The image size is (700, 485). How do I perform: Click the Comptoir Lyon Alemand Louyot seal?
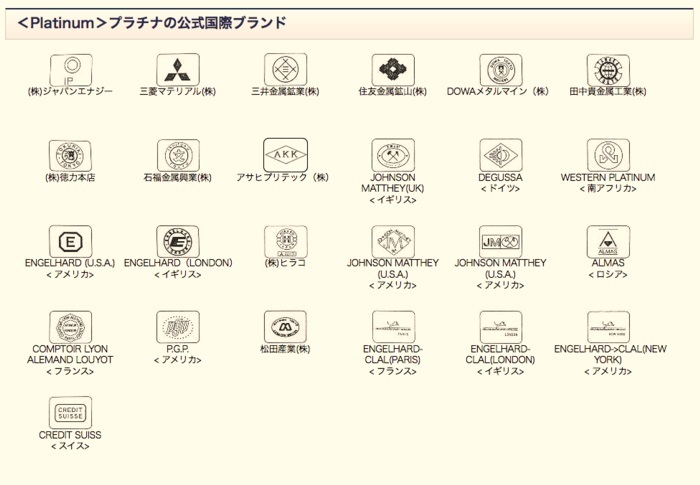click(71, 327)
